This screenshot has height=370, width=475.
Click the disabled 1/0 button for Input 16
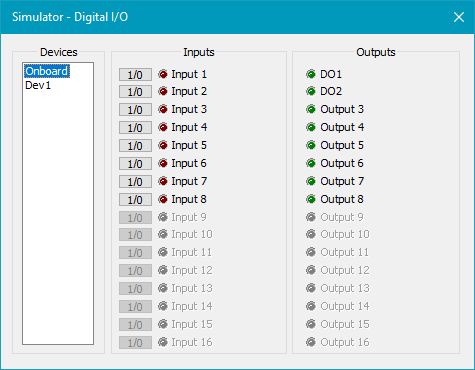pyautogui.click(x=135, y=343)
